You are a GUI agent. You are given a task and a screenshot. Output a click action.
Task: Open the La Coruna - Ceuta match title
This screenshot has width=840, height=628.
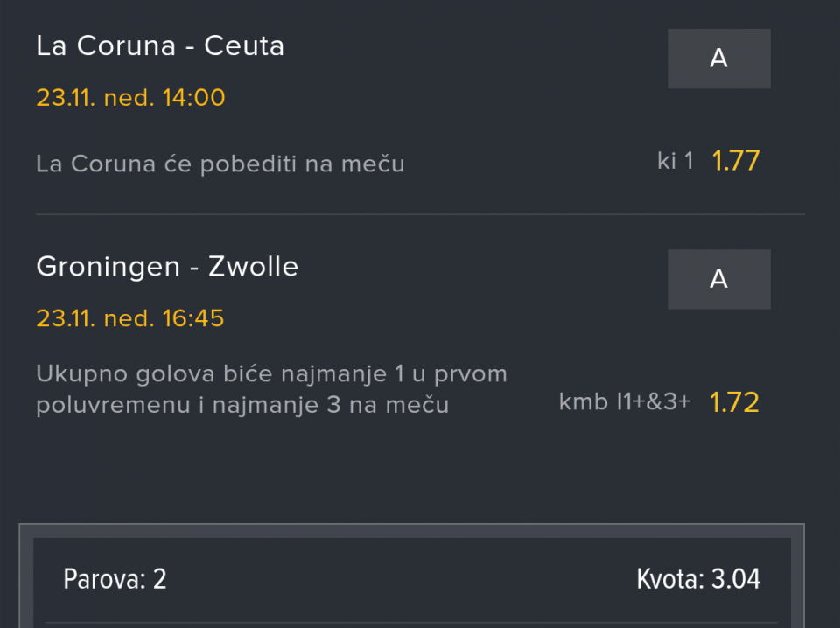coord(160,46)
